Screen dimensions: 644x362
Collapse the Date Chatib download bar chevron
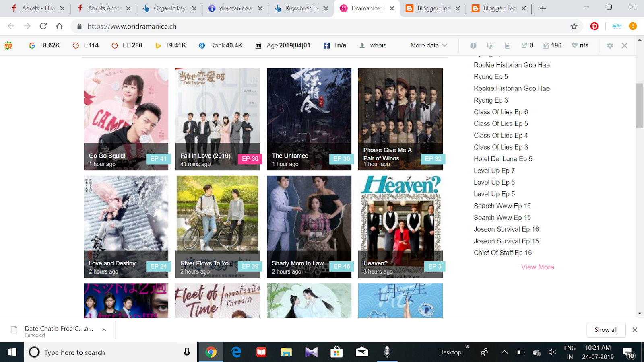pos(104,329)
